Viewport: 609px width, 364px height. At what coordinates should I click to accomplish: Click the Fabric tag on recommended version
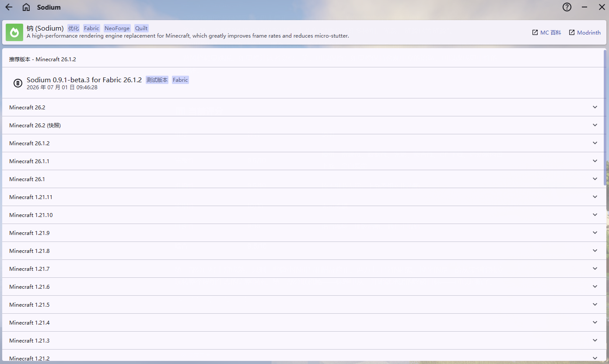click(x=180, y=80)
